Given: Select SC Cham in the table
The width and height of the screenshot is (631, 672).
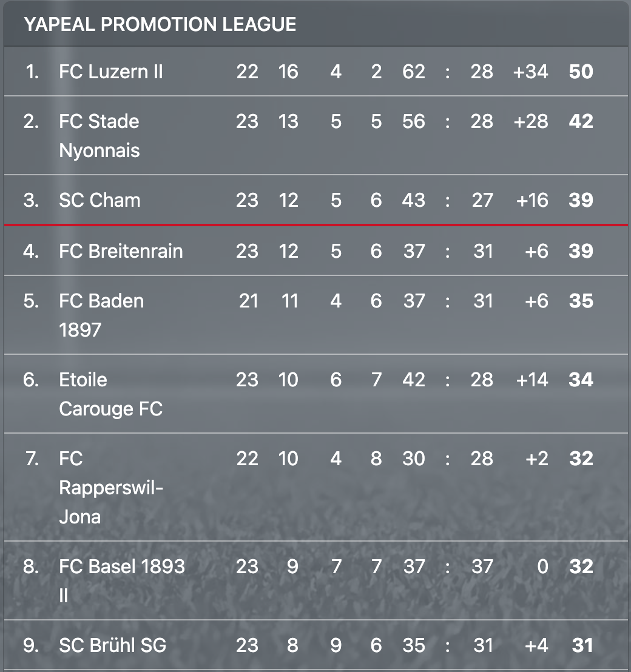Looking at the screenshot, I should [100, 200].
